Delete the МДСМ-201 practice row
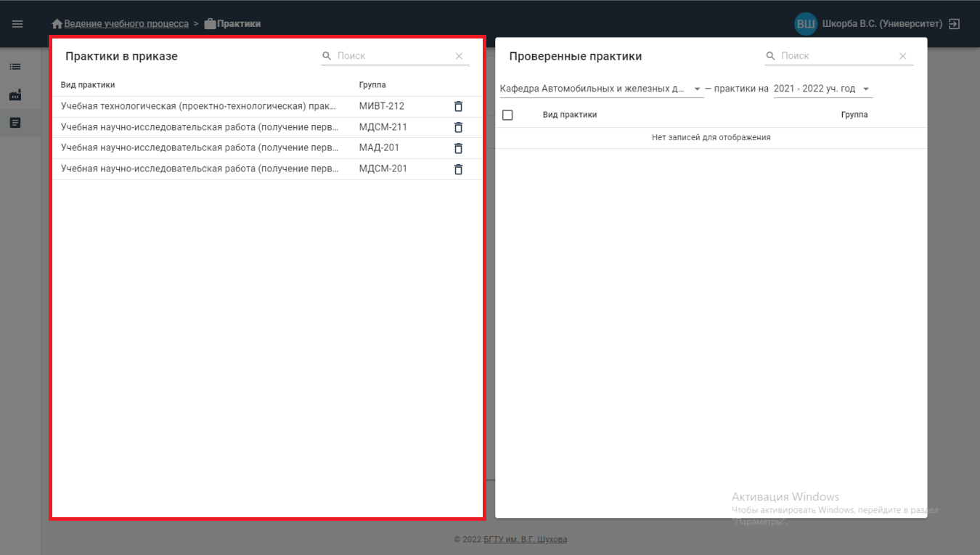The image size is (980, 555). point(458,169)
